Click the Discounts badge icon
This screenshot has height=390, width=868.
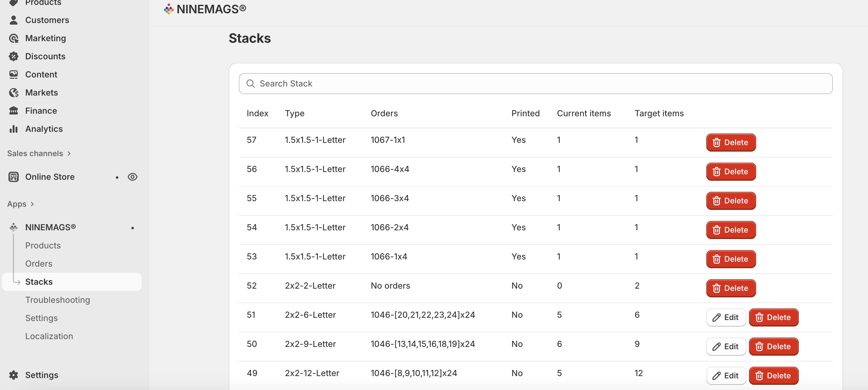pyautogui.click(x=14, y=56)
